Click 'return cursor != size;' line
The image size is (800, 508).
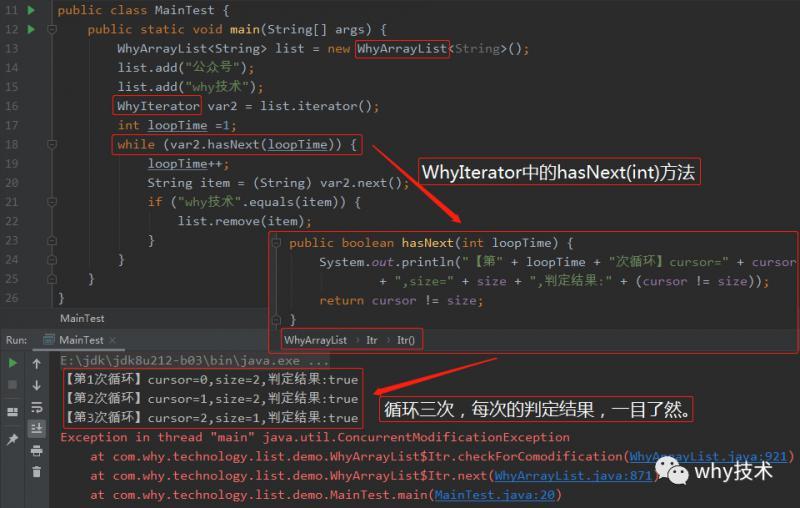(x=401, y=301)
